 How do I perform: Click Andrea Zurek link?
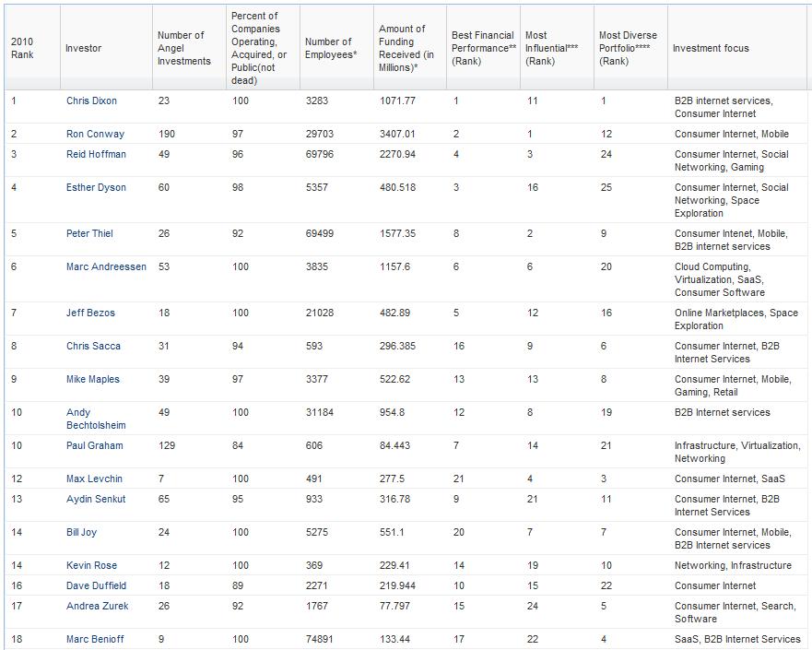tap(98, 606)
